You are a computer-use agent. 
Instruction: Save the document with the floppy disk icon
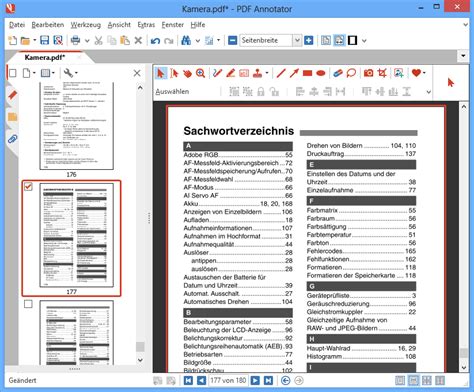click(x=44, y=41)
